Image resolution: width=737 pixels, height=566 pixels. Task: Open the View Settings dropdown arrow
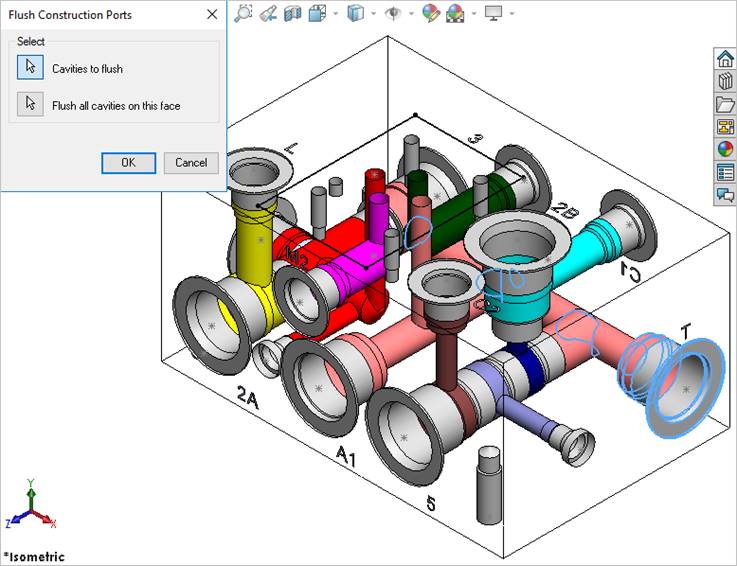tap(511, 13)
